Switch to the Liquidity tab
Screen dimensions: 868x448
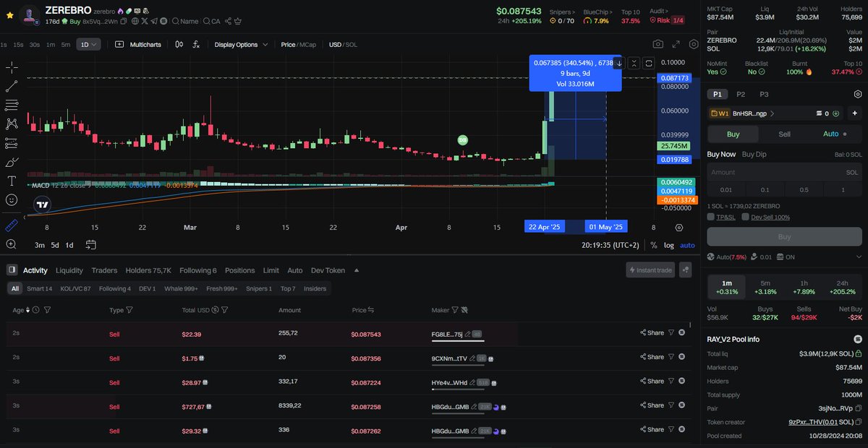69,270
